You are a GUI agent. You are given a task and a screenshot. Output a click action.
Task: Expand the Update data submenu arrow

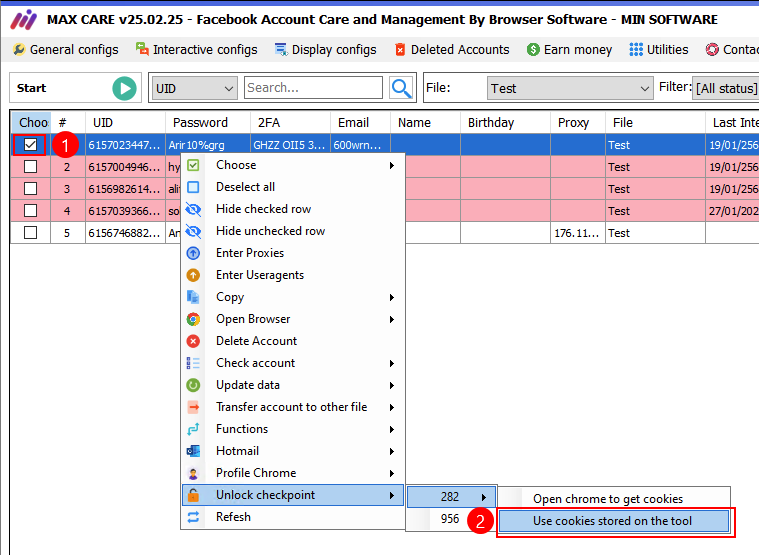[392, 386]
